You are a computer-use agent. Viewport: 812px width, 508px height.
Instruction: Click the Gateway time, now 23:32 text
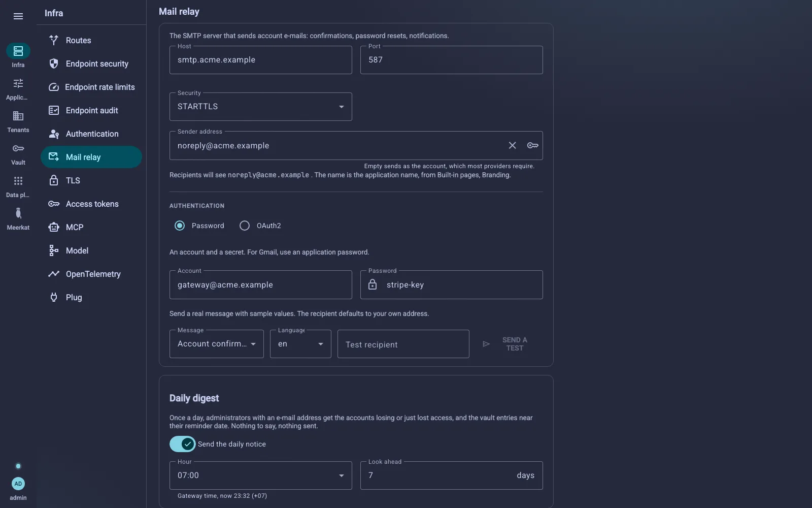[x=222, y=496]
